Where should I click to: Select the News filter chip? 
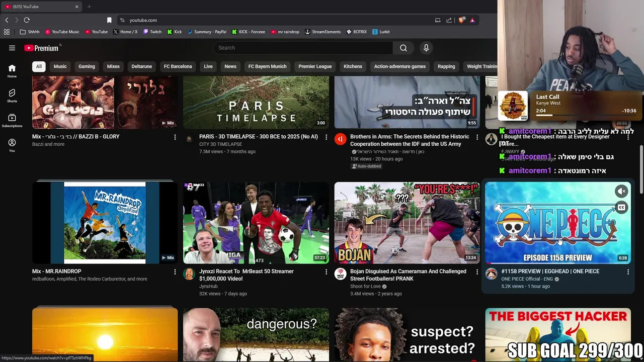[x=230, y=66]
